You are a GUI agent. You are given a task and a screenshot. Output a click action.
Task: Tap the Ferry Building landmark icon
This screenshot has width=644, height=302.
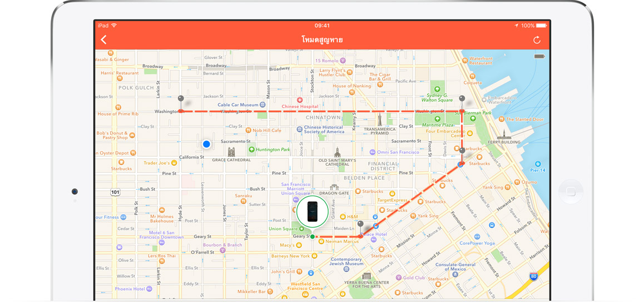(503, 135)
